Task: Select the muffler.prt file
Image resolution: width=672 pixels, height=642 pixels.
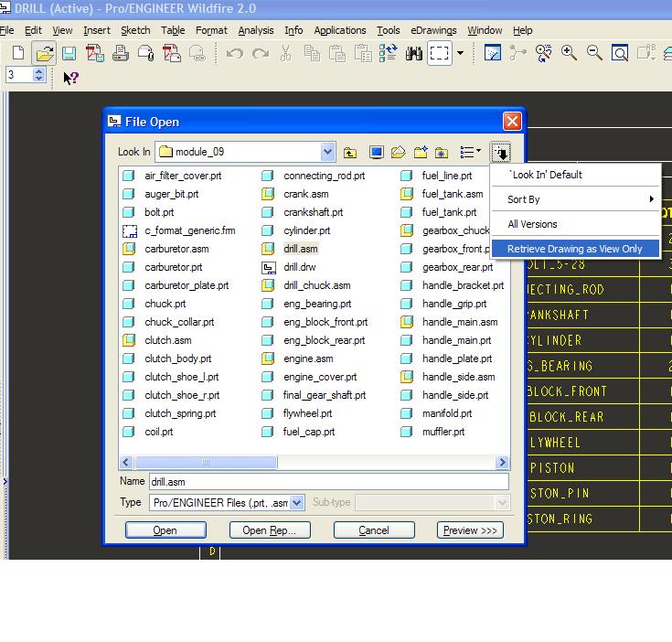Action: click(432, 432)
